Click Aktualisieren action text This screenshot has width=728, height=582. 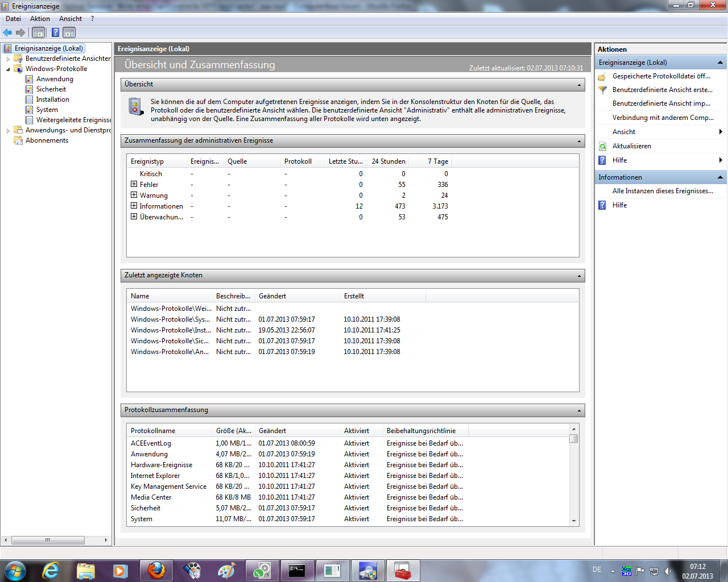[x=631, y=146]
